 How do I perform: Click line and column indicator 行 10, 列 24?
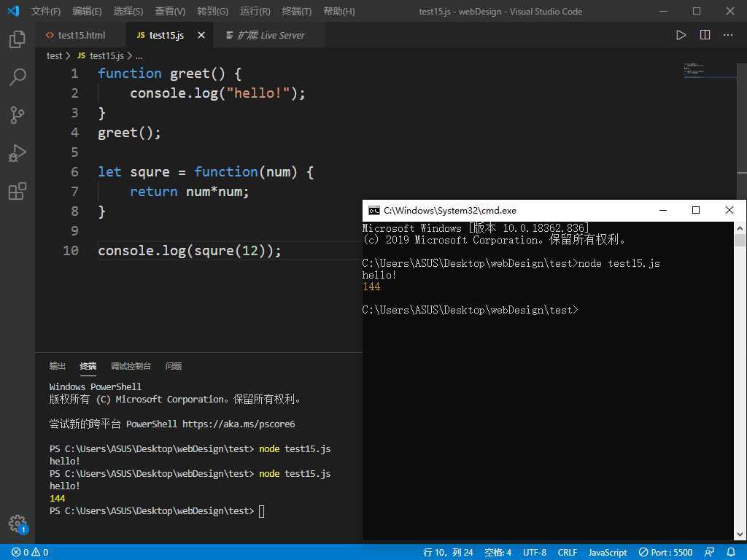coord(448,553)
